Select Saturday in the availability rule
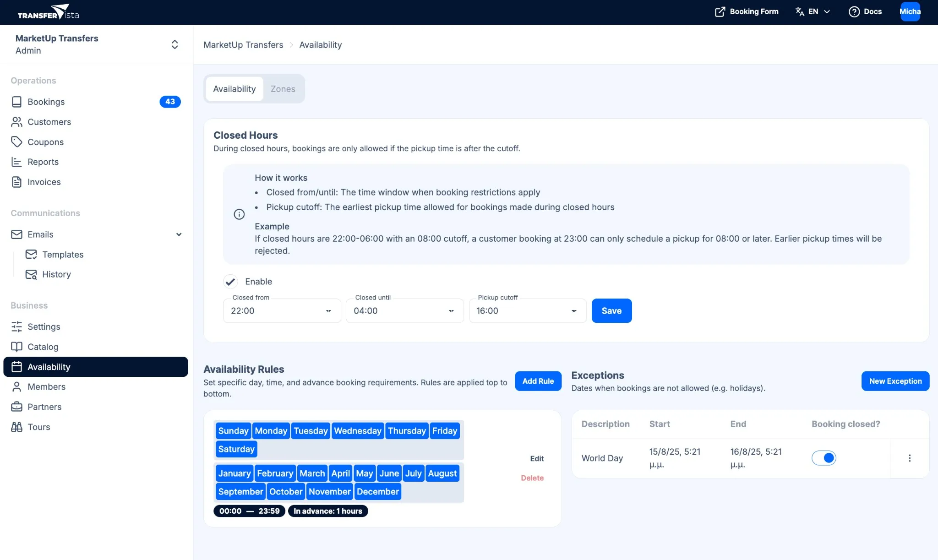This screenshot has width=938, height=560. [x=236, y=449]
